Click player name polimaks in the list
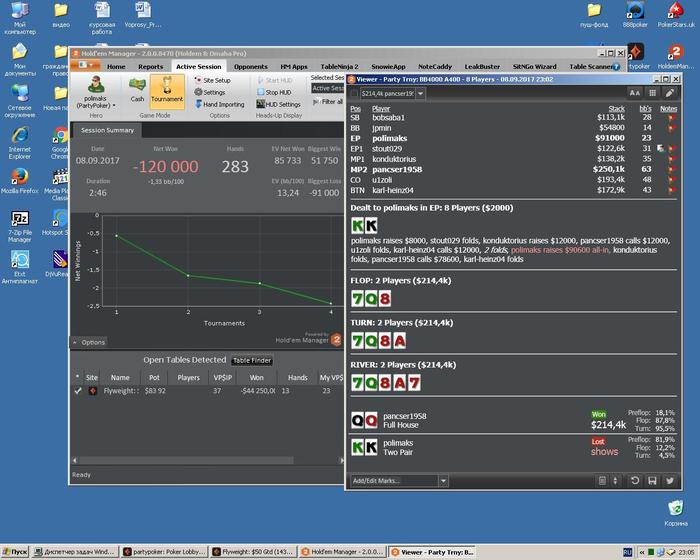Viewport: 700px width, 560px height. pyautogui.click(x=389, y=138)
